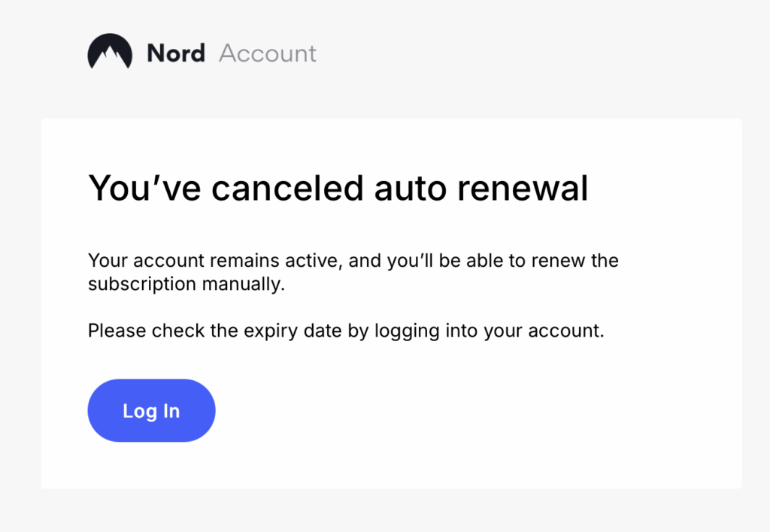Click the gray "Account" header label

click(268, 53)
